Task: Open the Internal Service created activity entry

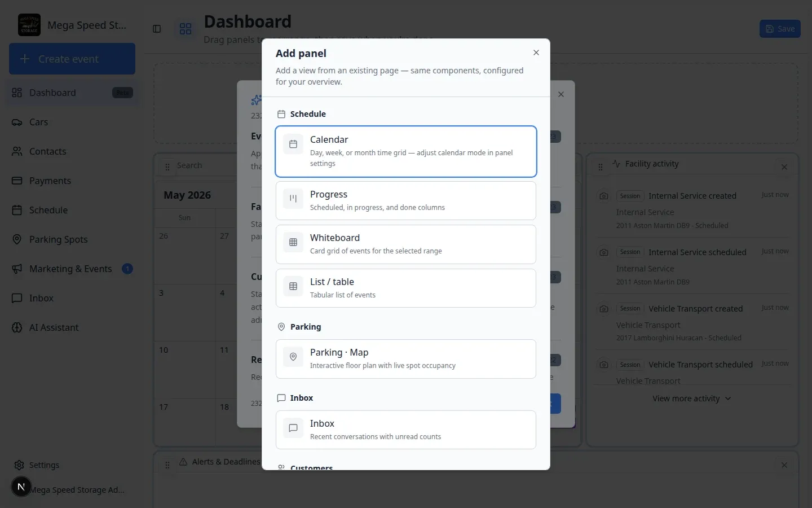Action: point(693,210)
